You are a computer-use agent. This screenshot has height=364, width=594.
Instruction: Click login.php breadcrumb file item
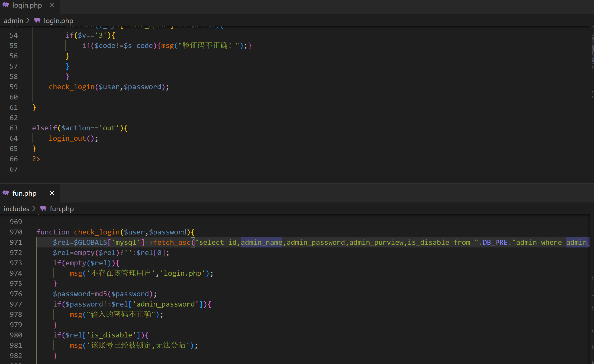[59, 21]
